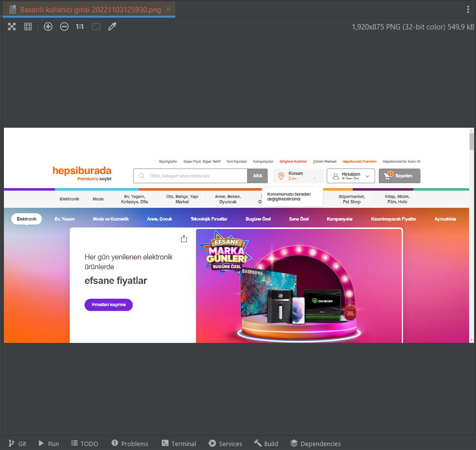
Task: Select the Moda category menu
Action: coord(98,199)
